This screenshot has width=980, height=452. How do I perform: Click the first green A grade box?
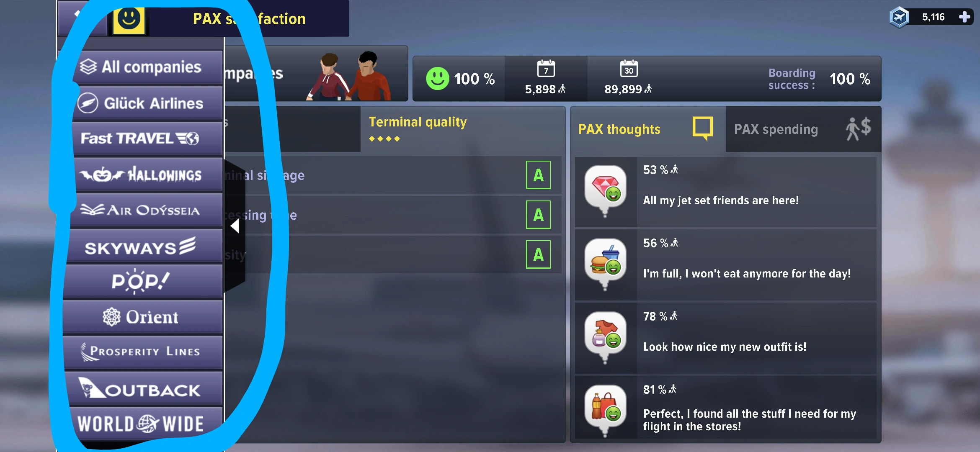[x=538, y=175]
